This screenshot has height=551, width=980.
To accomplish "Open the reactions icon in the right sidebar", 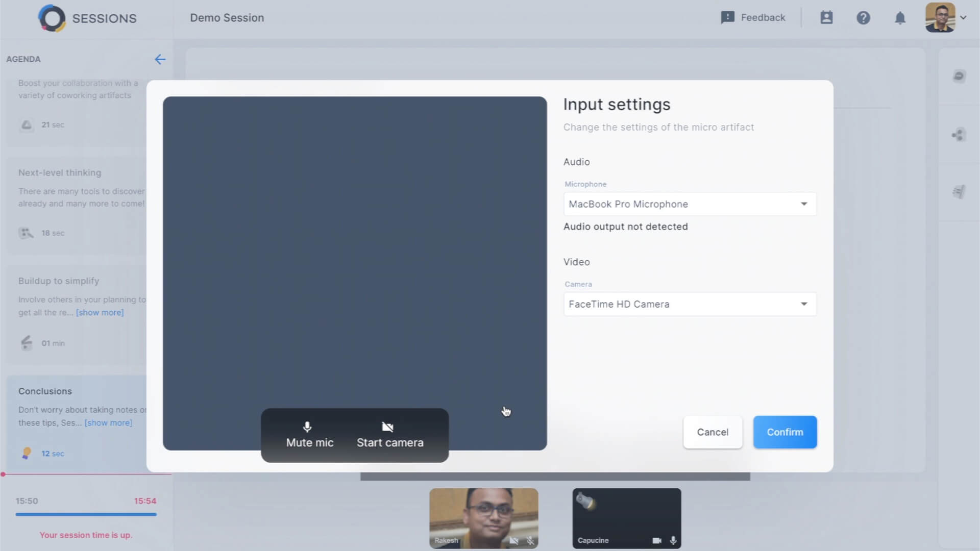I will click(959, 191).
